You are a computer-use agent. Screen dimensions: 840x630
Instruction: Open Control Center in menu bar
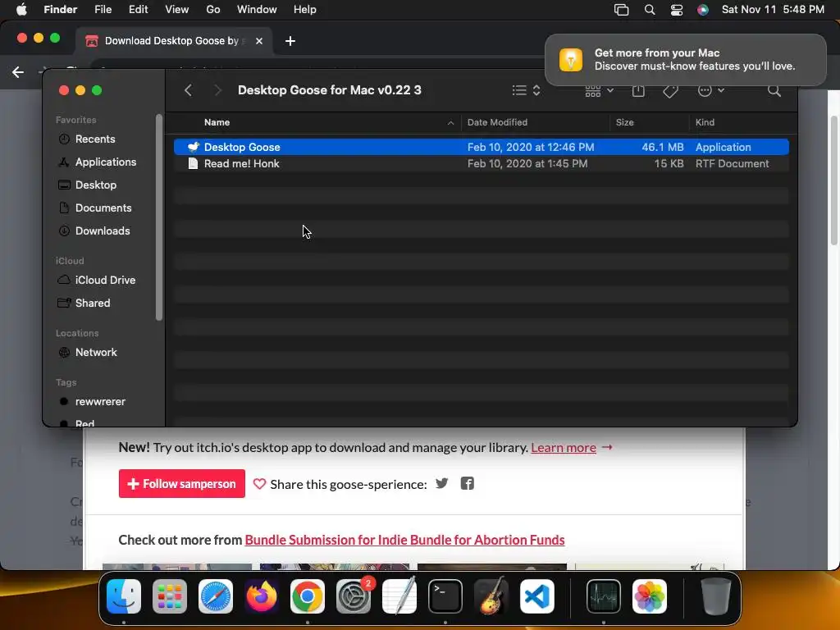tap(677, 10)
